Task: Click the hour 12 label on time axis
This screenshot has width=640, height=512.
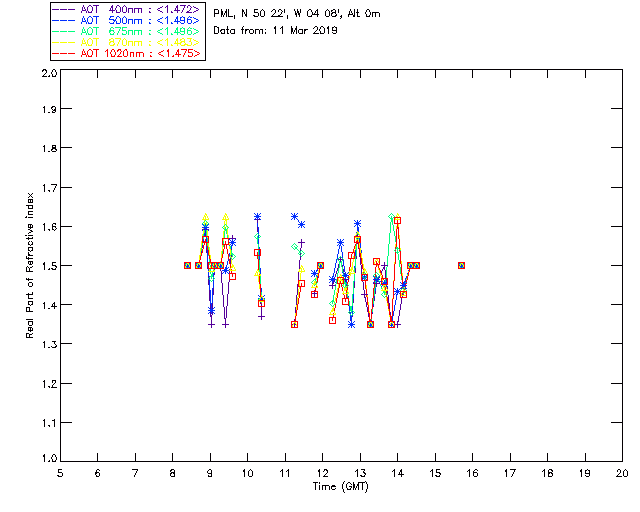Action: tap(322, 474)
